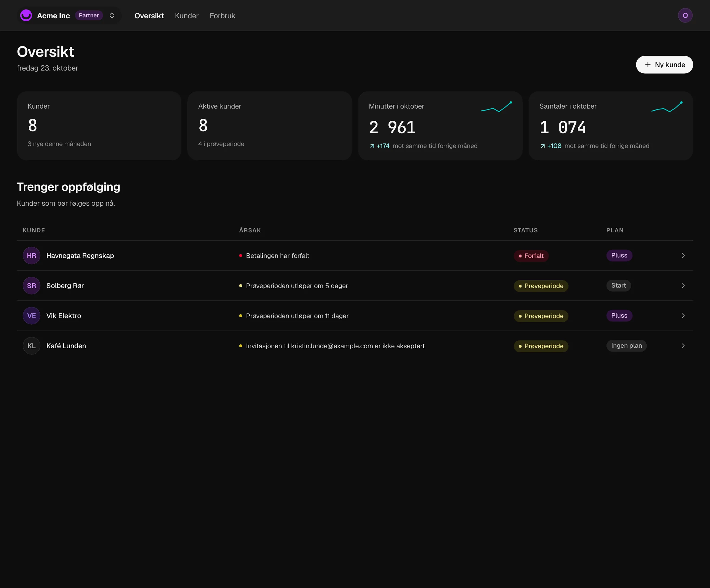Image resolution: width=710 pixels, height=588 pixels.
Task: Expand the Vik Elektro row chevron
Action: (x=683, y=316)
